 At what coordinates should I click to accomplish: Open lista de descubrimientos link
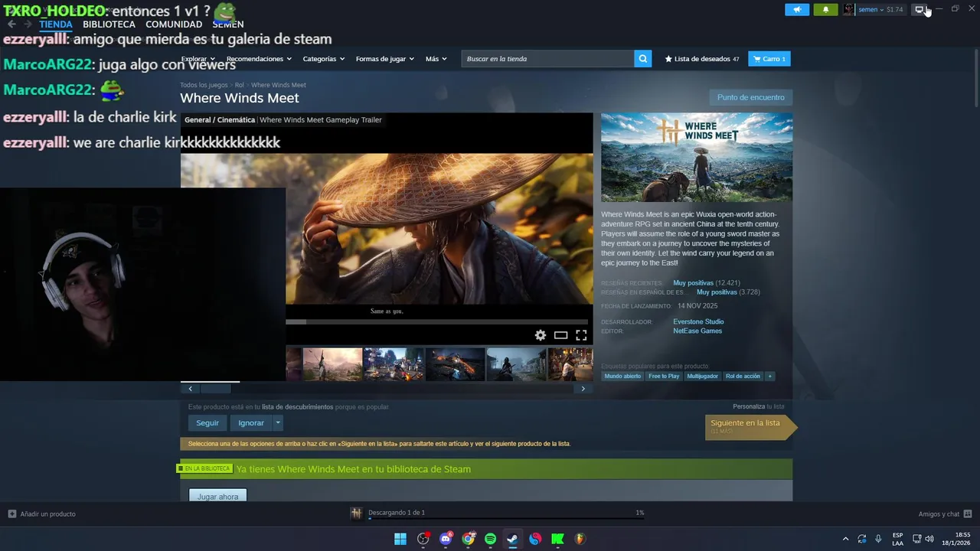[297, 407]
